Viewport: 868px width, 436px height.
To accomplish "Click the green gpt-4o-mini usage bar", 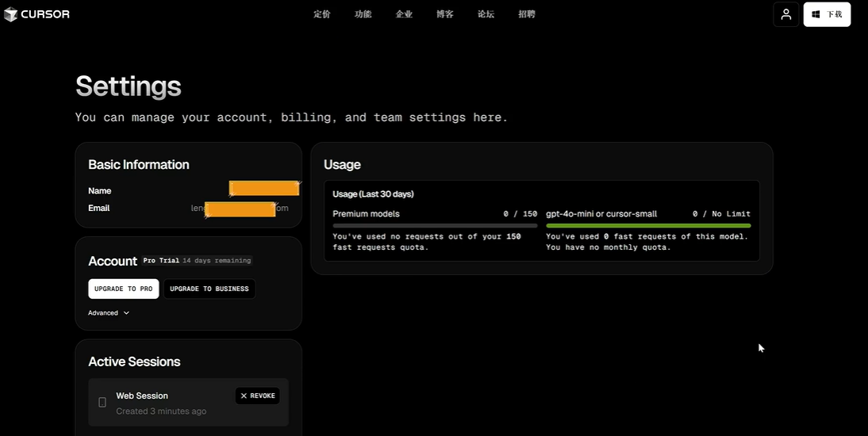I will [648, 226].
